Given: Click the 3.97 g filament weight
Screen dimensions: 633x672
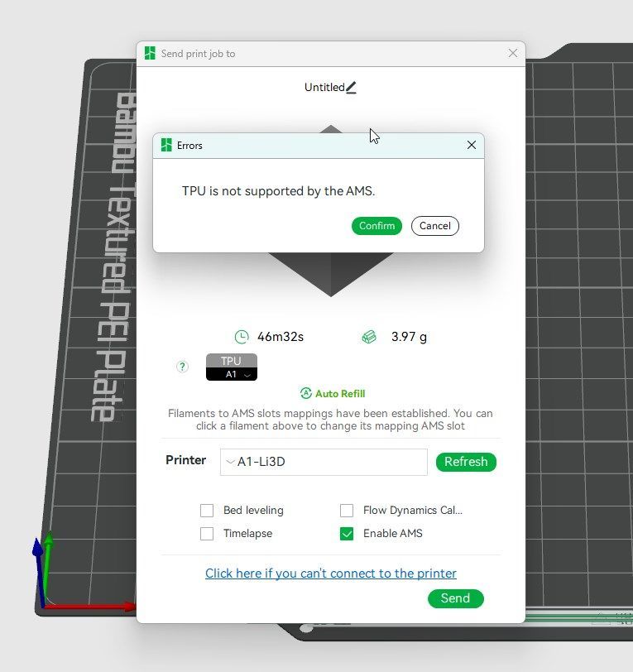Looking at the screenshot, I should (409, 337).
